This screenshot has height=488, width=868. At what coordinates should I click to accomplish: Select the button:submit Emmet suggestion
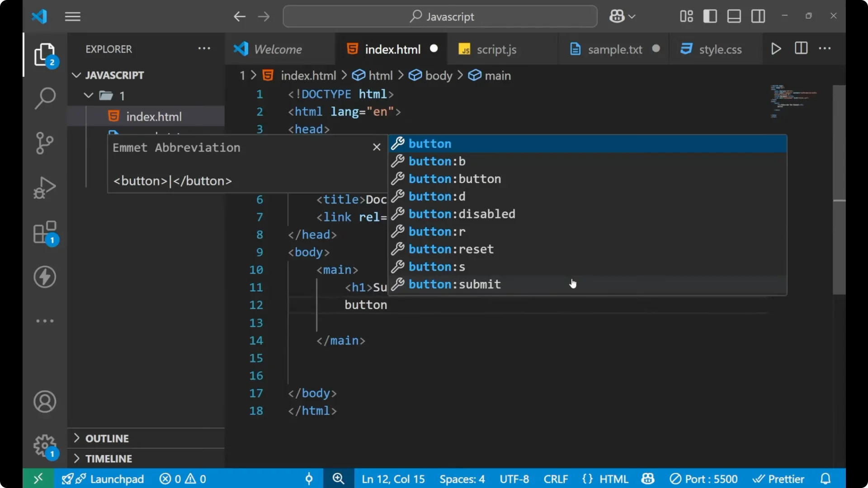455,284
